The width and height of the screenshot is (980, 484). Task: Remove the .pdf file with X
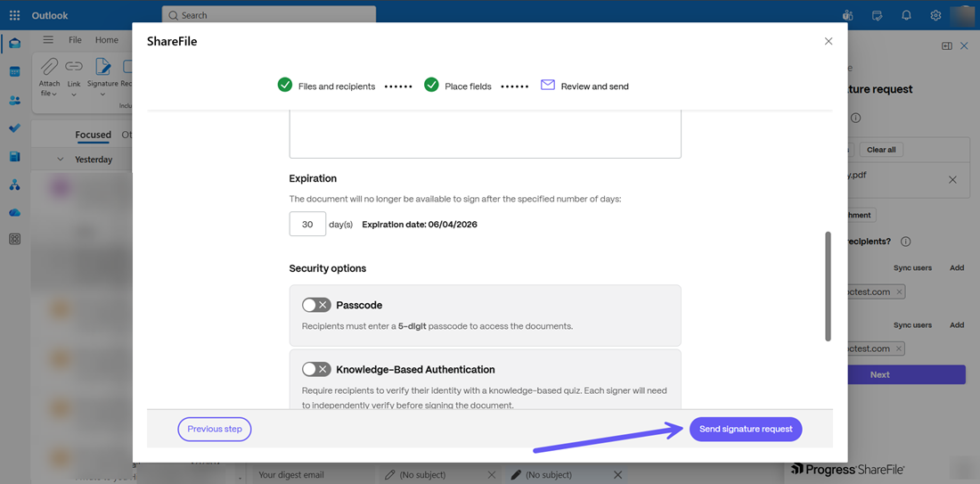(x=952, y=179)
